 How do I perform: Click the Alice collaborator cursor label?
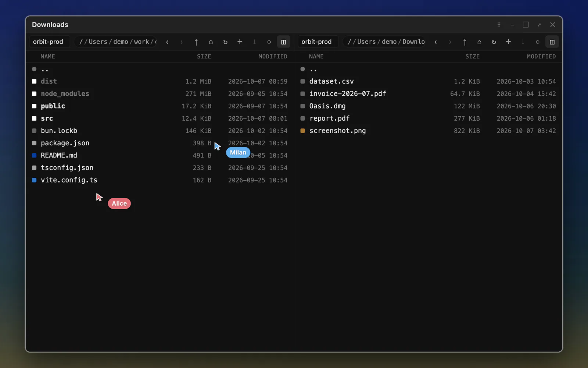(x=119, y=204)
